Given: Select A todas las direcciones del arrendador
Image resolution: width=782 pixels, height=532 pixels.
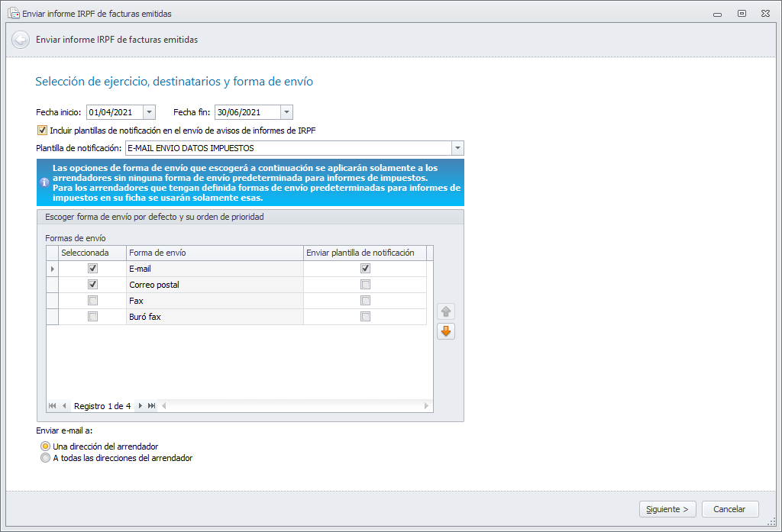Looking at the screenshot, I should tap(45, 458).
